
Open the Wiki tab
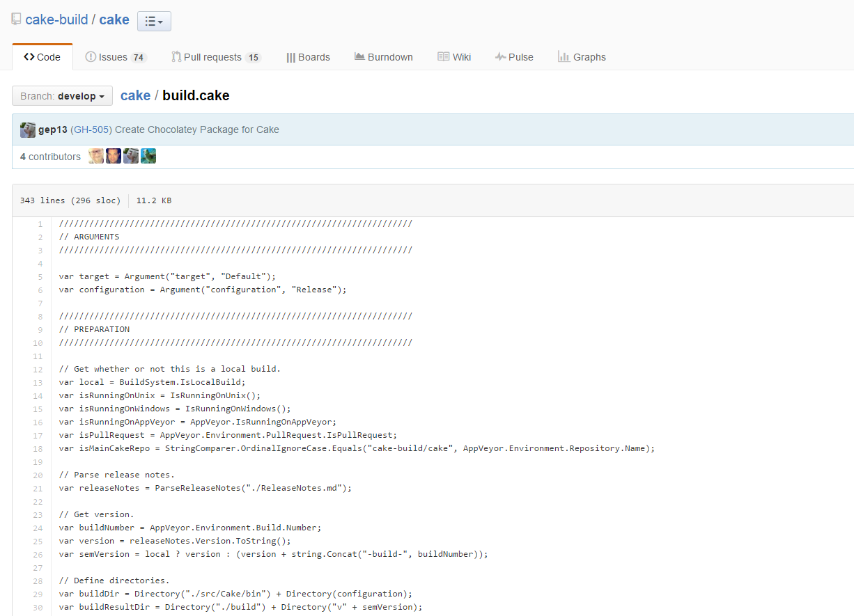click(454, 57)
